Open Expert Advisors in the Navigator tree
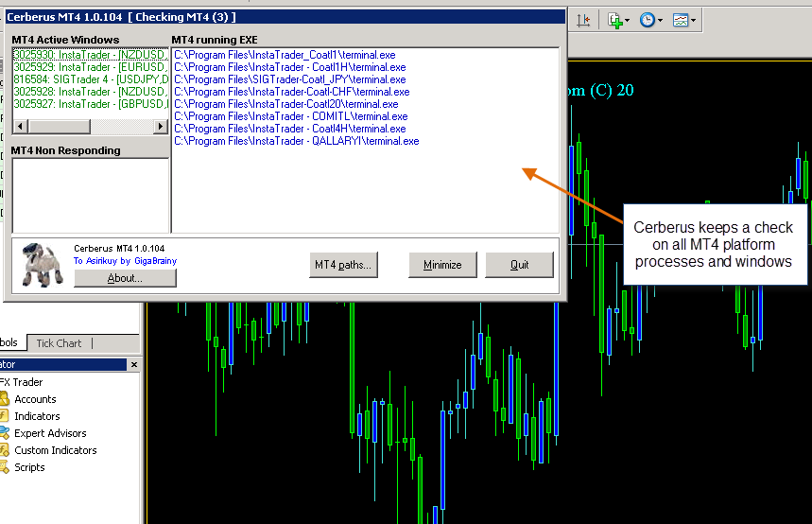 [x=50, y=433]
